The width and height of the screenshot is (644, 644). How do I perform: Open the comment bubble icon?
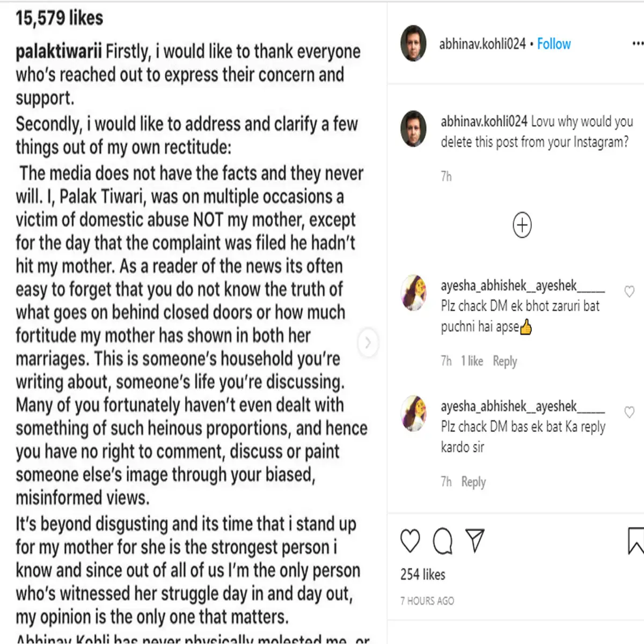[443, 541]
